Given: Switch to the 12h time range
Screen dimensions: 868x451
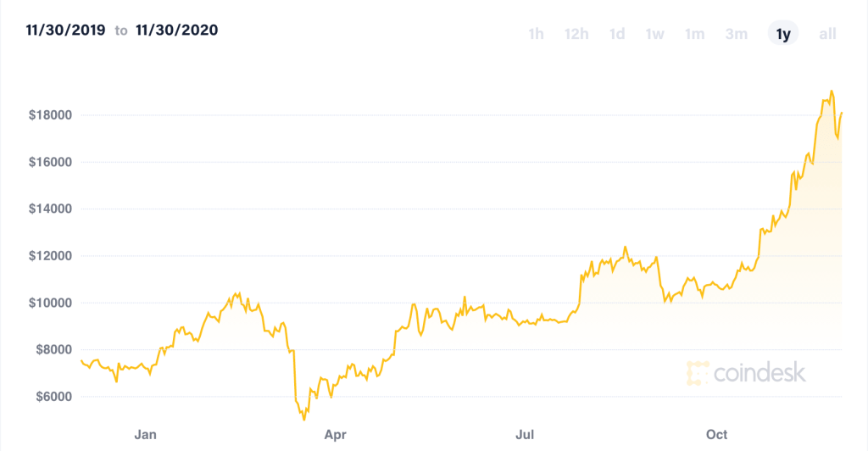Looking at the screenshot, I should point(576,34).
